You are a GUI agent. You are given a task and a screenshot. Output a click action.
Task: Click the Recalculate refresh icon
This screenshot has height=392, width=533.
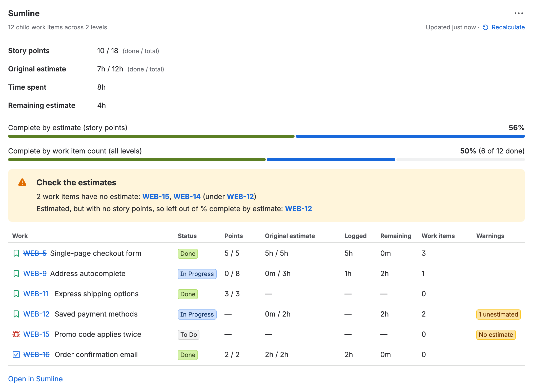[x=485, y=27]
